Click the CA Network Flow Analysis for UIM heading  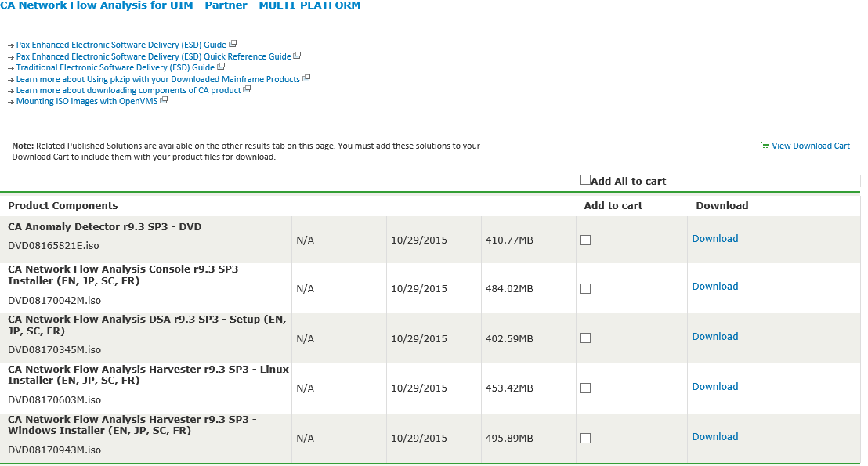pyautogui.click(x=180, y=5)
